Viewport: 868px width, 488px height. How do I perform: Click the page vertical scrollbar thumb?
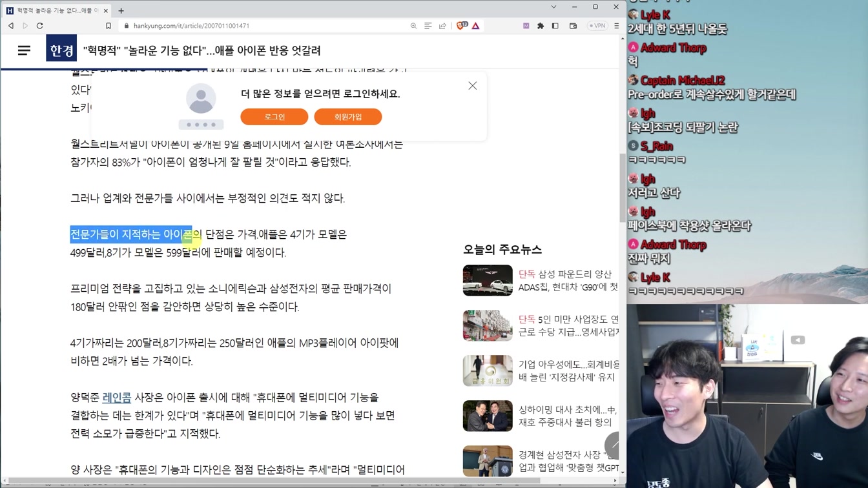pyautogui.click(x=623, y=187)
